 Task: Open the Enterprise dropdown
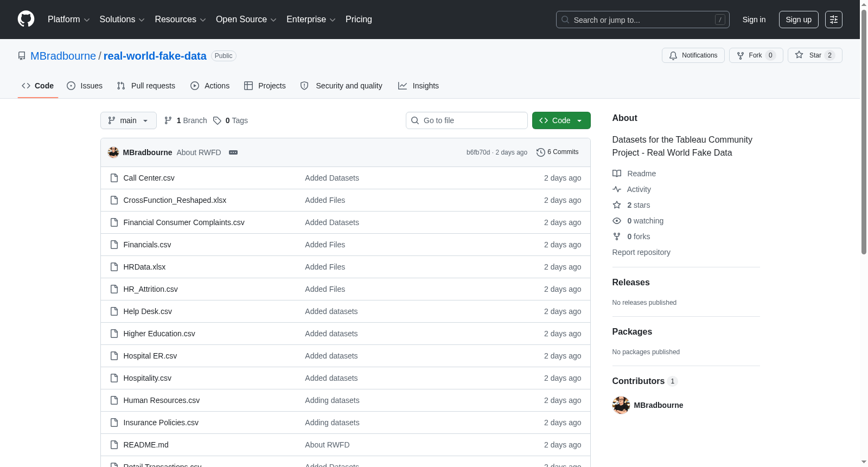[x=311, y=20]
